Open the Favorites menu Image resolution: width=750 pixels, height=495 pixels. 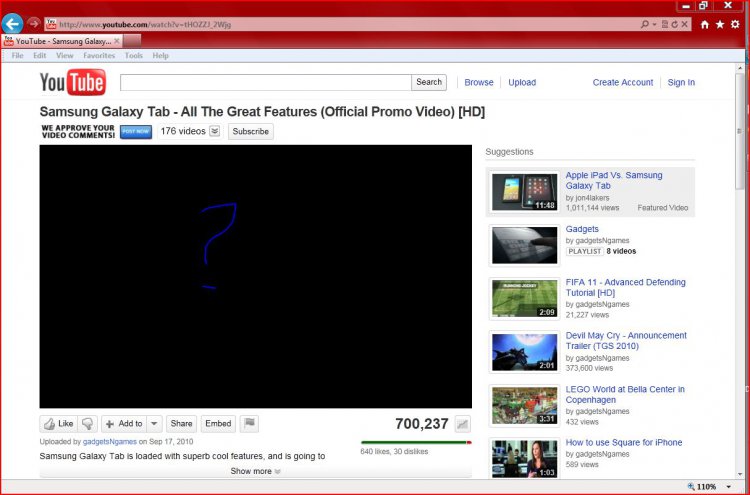point(99,55)
